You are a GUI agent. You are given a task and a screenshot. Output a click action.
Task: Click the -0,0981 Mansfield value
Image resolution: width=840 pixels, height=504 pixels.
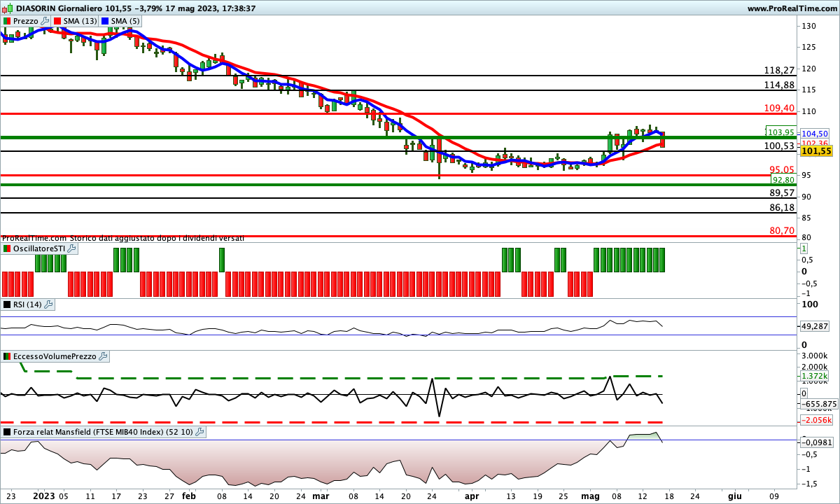tap(817, 442)
